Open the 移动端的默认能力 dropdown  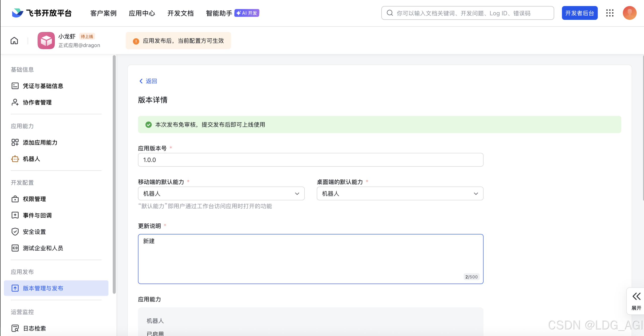[221, 194]
